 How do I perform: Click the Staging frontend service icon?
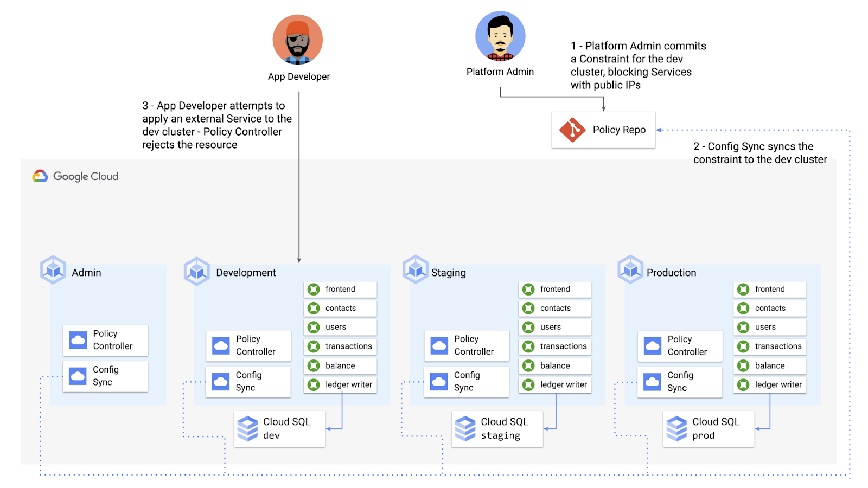pyautogui.click(x=528, y=290)
